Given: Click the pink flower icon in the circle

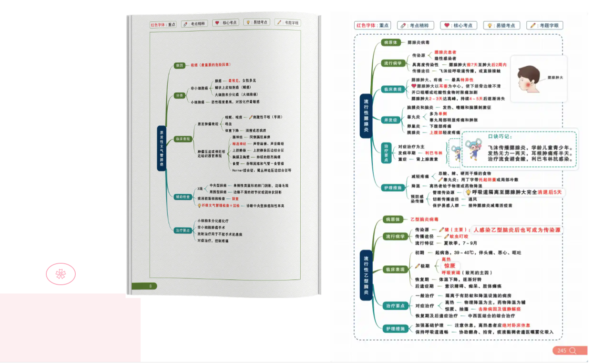Looking at the screenshot, I should [61, 274].
